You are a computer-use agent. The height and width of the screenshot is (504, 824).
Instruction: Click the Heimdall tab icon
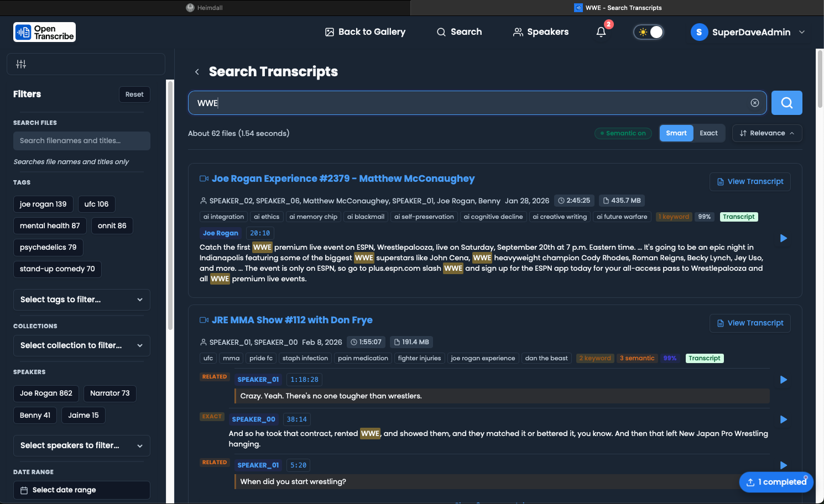(190, 8)
